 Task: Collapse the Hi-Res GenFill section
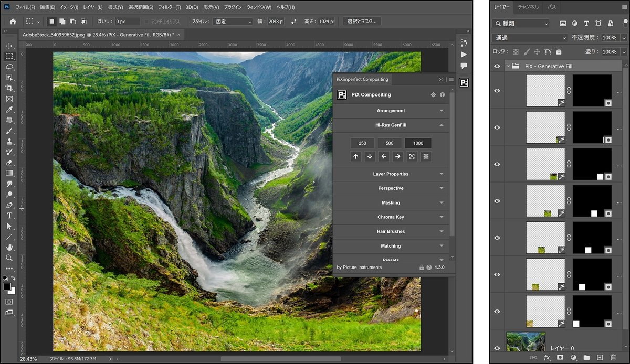(x=391, y=125)
